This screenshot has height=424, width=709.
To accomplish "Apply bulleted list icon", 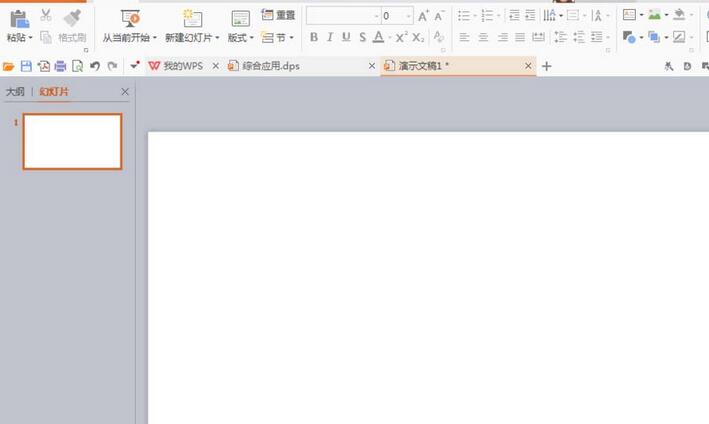I will [x=464, y=16].
